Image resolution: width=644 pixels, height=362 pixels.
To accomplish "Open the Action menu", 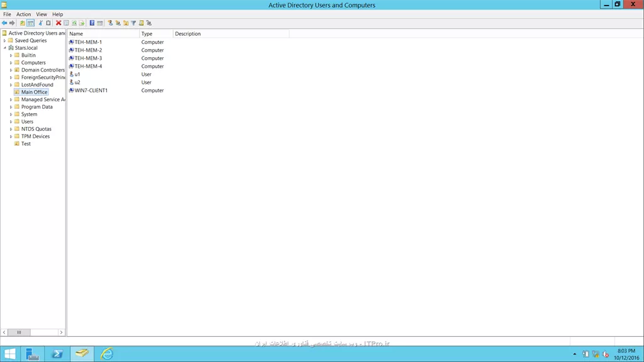I will coord(23,14).
